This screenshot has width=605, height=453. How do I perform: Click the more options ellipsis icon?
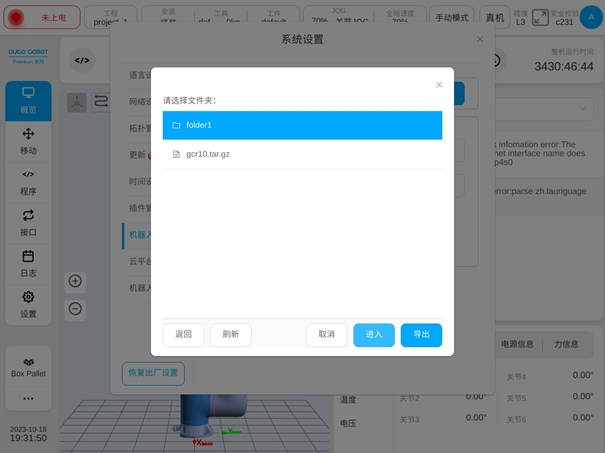pos(28,399)
